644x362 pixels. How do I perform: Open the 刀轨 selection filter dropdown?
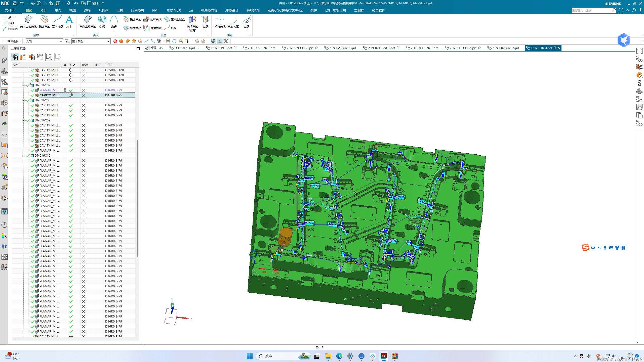tap(44, 41)
